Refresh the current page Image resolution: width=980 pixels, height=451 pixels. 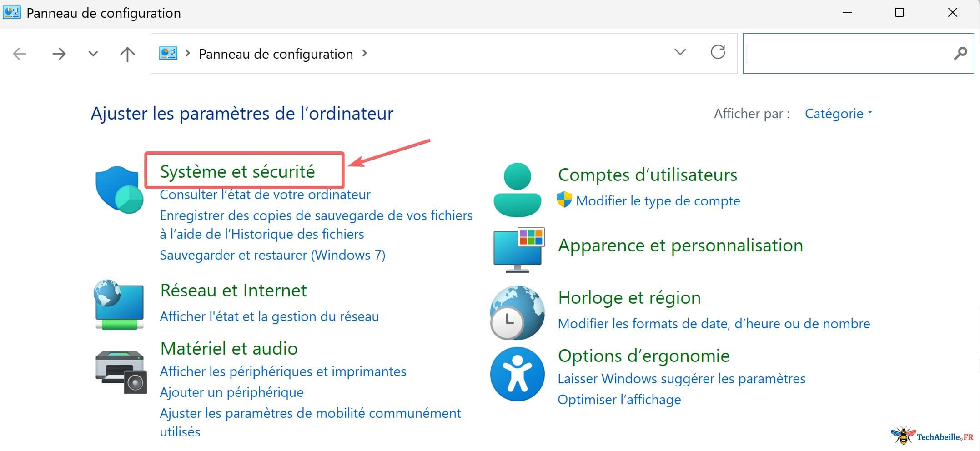718,52
